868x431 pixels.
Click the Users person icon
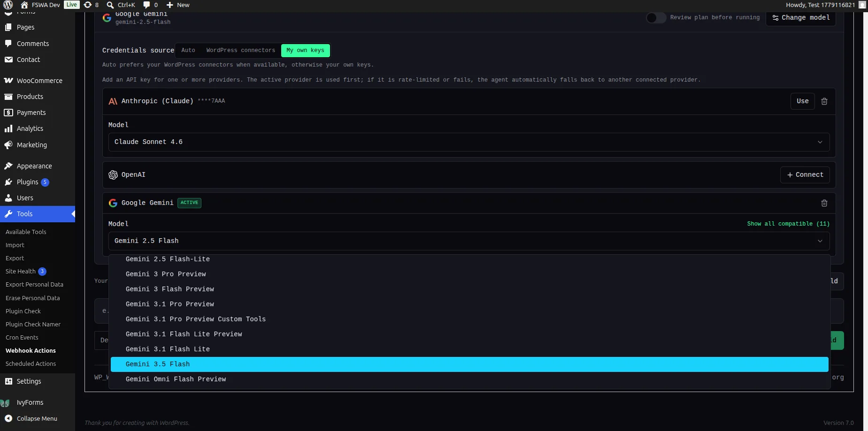click(8, 198)
